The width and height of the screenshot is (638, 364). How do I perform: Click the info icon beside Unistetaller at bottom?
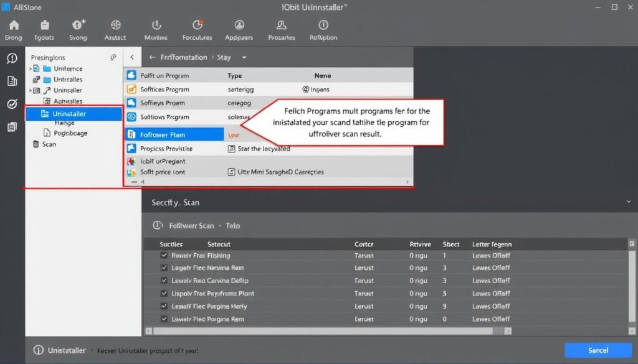38,350
